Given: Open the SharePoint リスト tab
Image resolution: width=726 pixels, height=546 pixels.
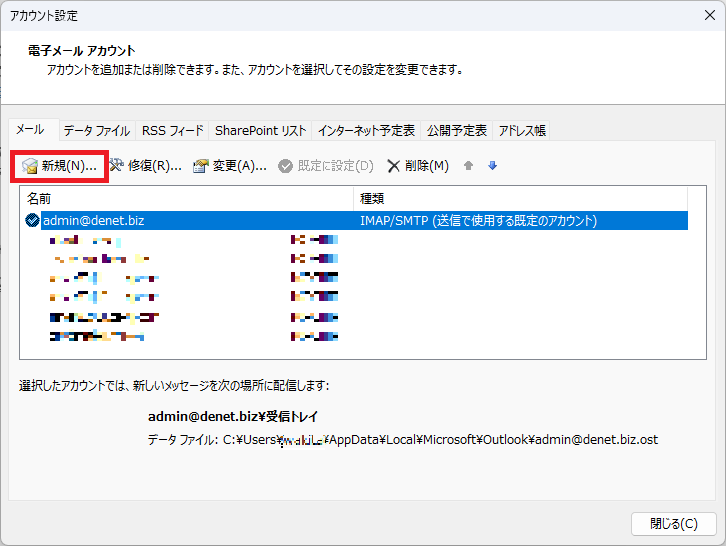Looking at the screenshot, I should click(260, 131).
